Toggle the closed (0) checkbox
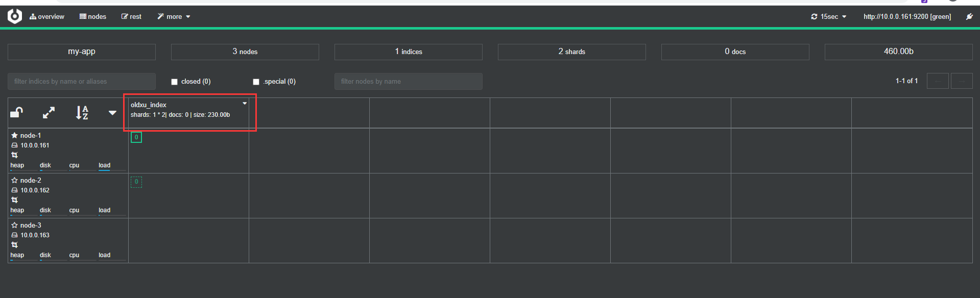This screenshot has width=980, height=298. [x=174, y=82]
